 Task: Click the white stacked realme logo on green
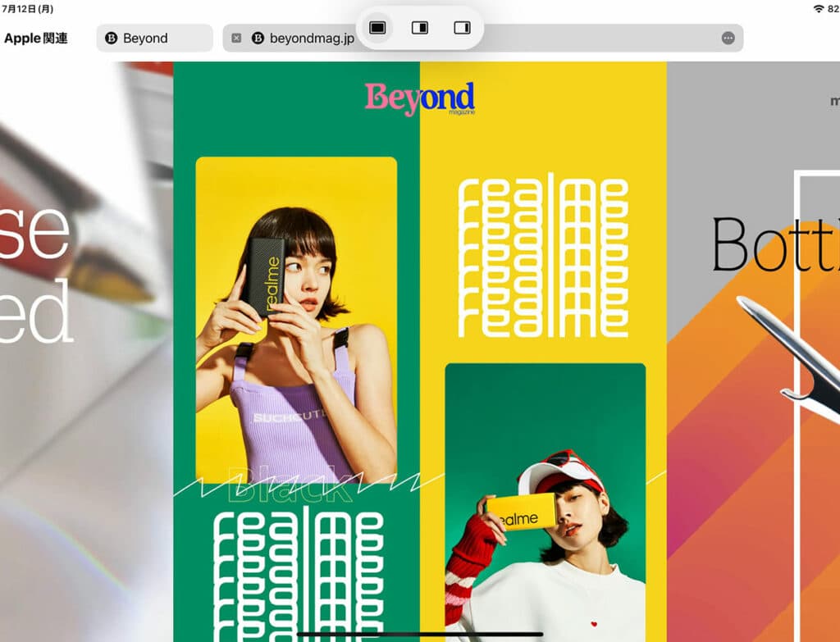click(299, 573)
